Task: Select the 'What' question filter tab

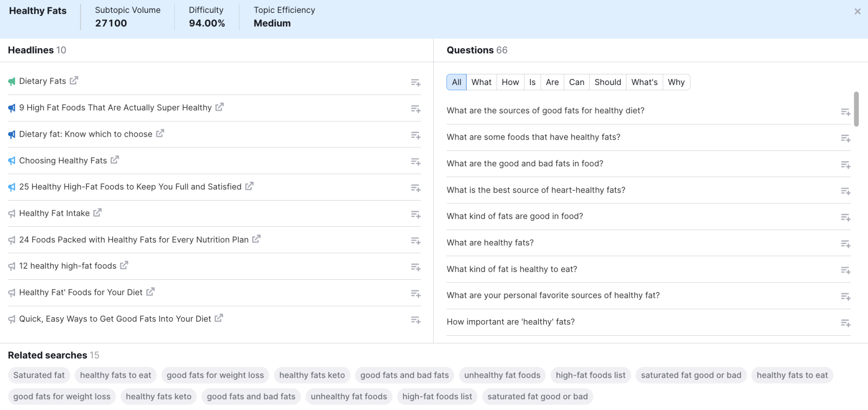Action: [x=481, y=82]
